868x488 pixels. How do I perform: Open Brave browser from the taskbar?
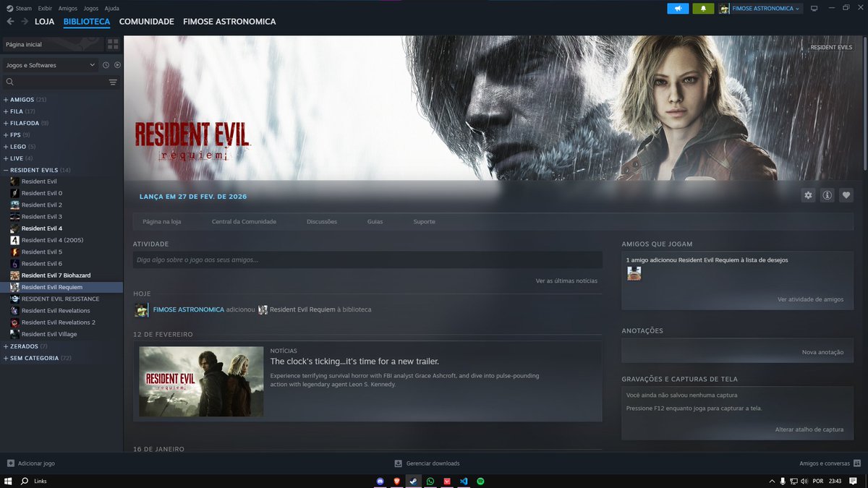[x=397, y=481]
